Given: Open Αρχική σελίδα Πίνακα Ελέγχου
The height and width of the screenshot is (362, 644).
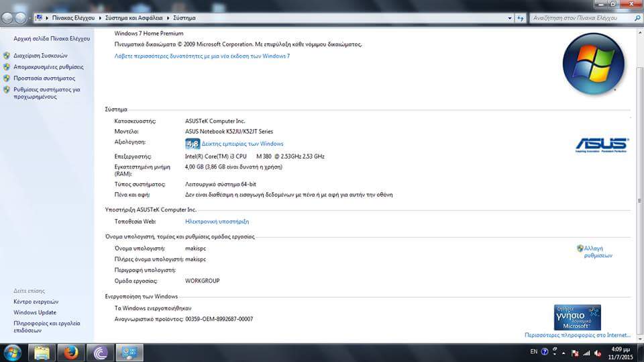Looking at the screenshot, I should pos(52,39).
